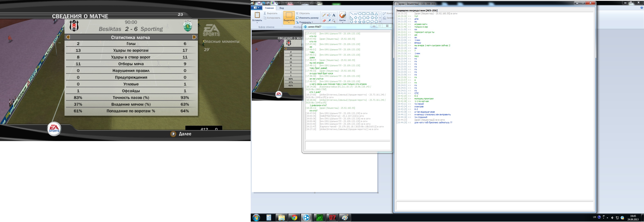Open the FIFA 07 taskbar icon
Screen dimensions: 644x222
pos(332,218)
